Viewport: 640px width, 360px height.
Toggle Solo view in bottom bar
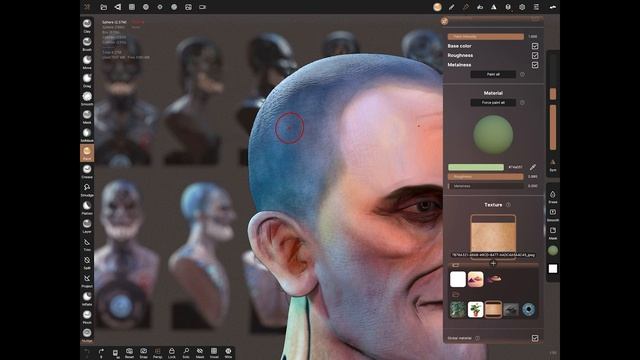(186, 353)
